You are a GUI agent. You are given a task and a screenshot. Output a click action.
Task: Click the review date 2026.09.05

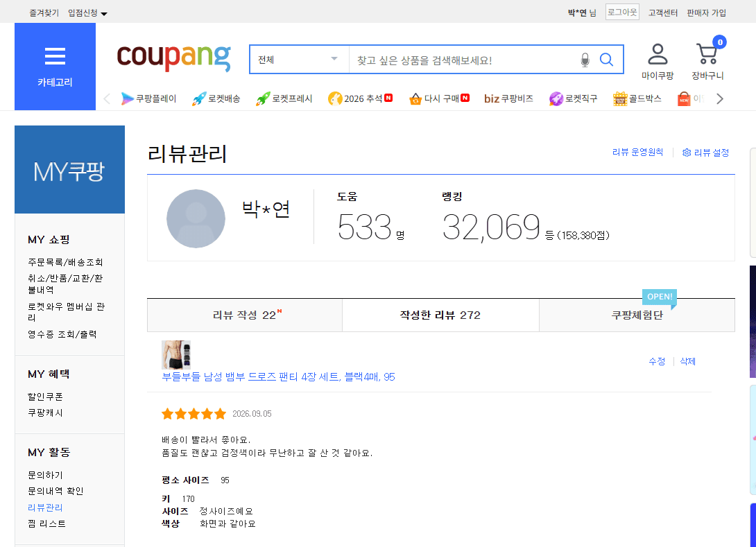(x=252, y=414)
